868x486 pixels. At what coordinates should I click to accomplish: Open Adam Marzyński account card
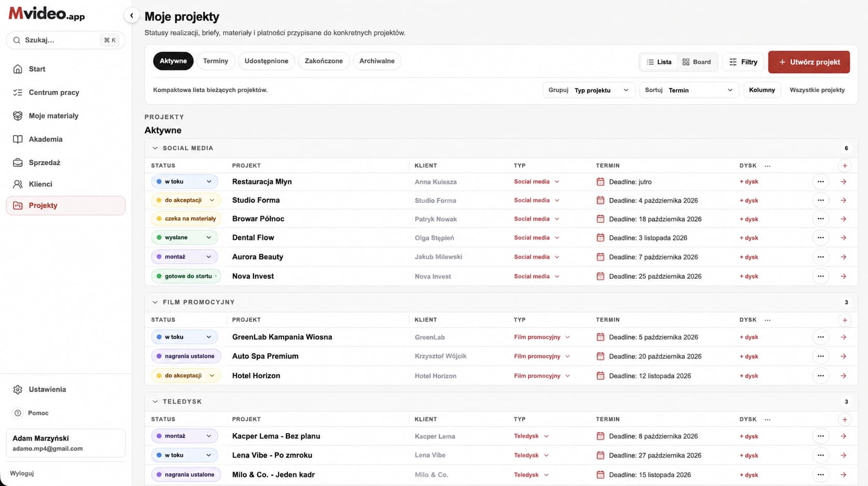[66, 443]
